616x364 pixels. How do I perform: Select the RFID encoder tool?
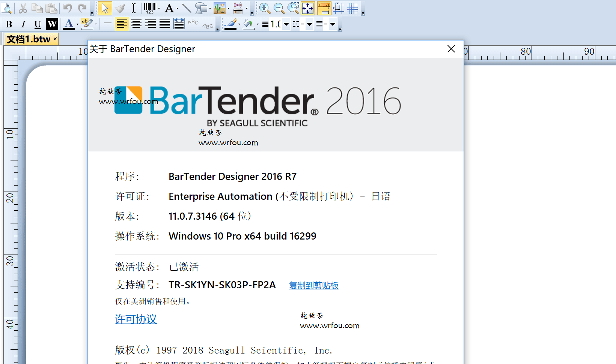click(238, 8)
